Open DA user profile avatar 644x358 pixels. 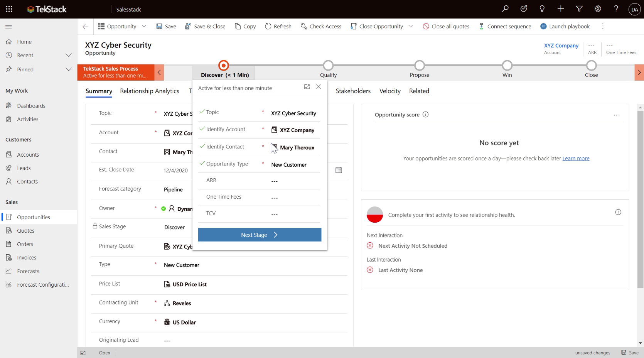click(634, 9)
